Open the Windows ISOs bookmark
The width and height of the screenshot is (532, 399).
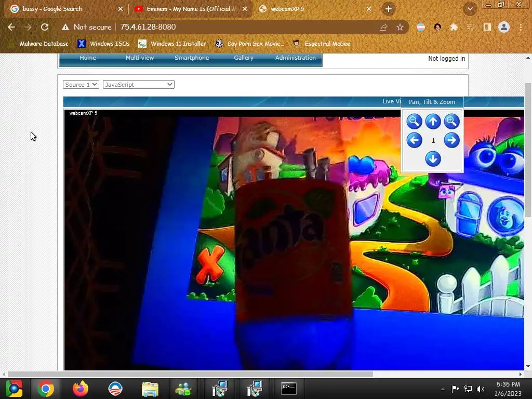(103, 44)
